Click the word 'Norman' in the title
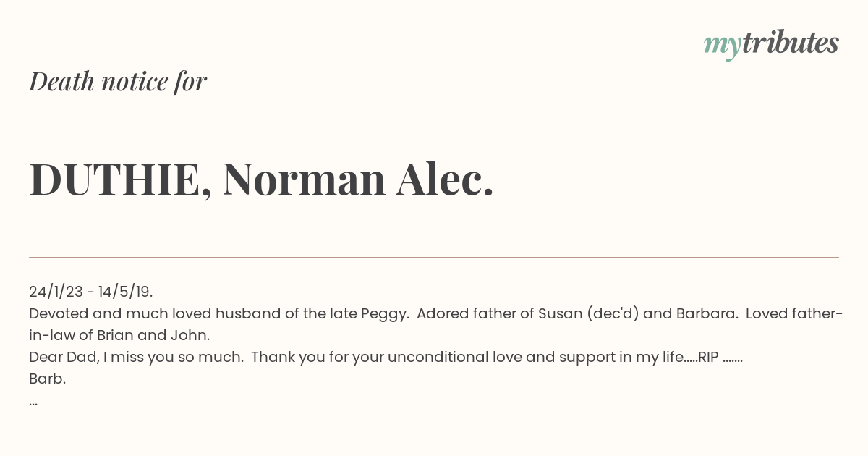Image resolution: width=868 pixels, height=456 pixels. 304,179
